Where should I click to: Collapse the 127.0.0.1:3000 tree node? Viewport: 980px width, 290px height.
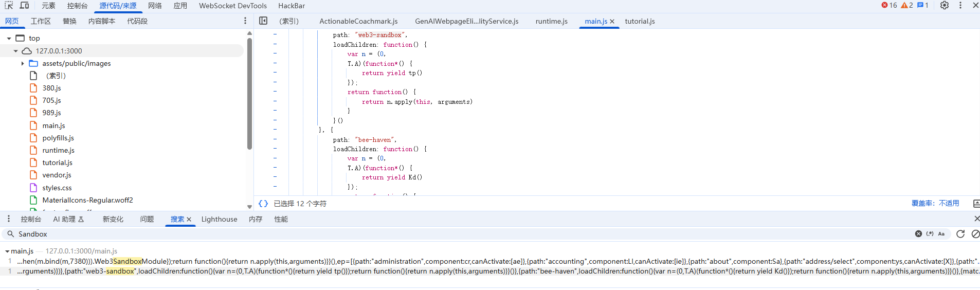[x=15, y=51]
